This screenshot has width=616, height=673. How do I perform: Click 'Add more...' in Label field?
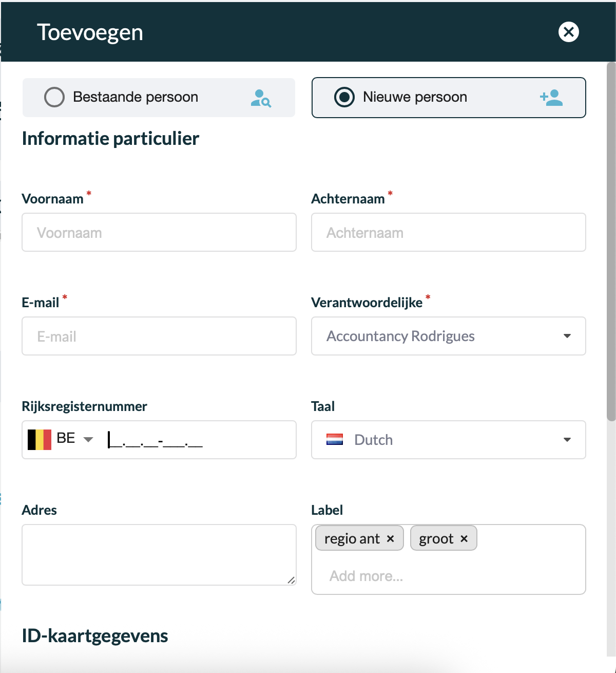366,576
